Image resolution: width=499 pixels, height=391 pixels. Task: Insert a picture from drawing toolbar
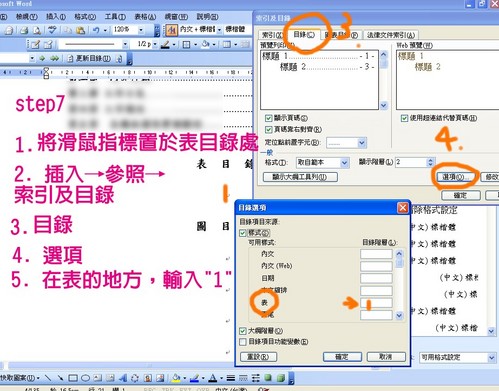pyautogui.click(x=160, y=378)
